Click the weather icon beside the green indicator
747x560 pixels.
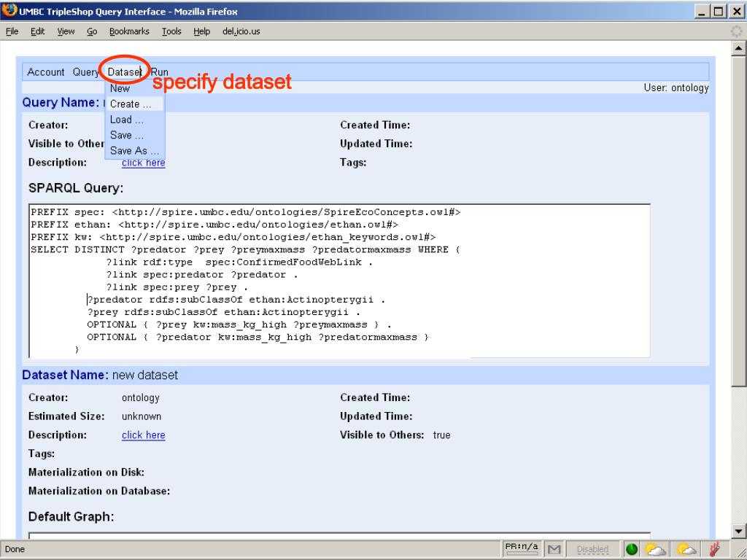tap(655, 549)
